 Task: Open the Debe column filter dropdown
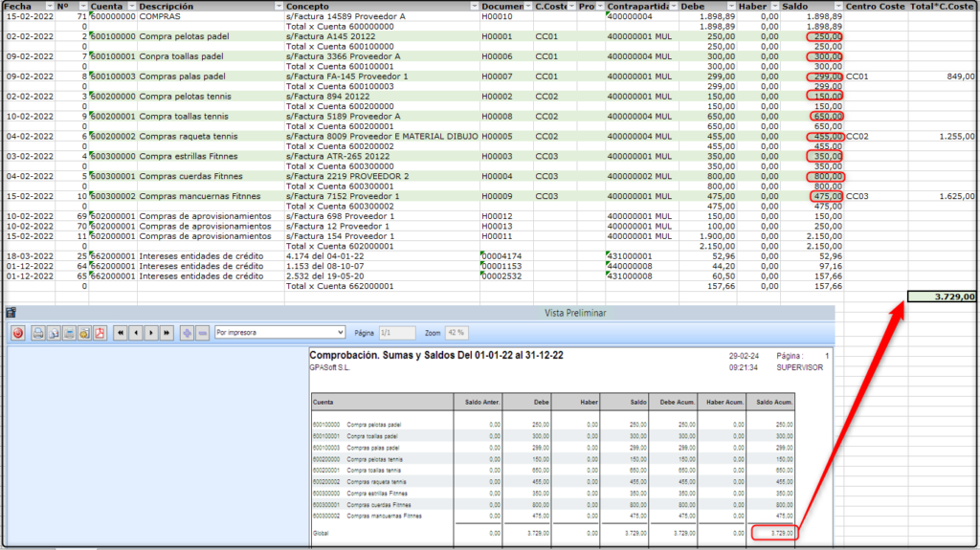pos(731,7)
